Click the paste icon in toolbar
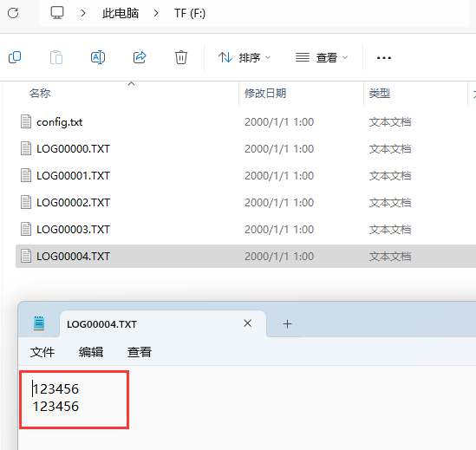The width and height of the screenshot is (476, 450). point(56,57)
